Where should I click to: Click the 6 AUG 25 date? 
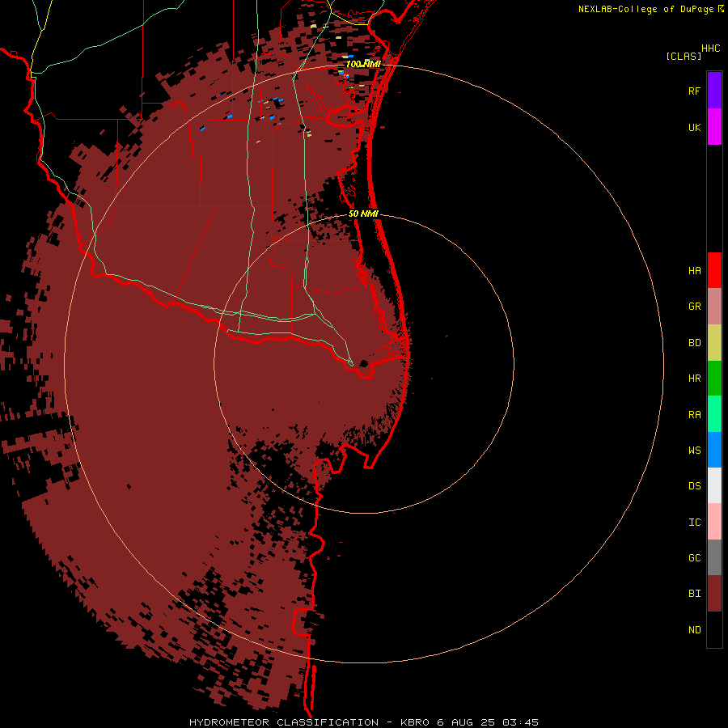467,722
